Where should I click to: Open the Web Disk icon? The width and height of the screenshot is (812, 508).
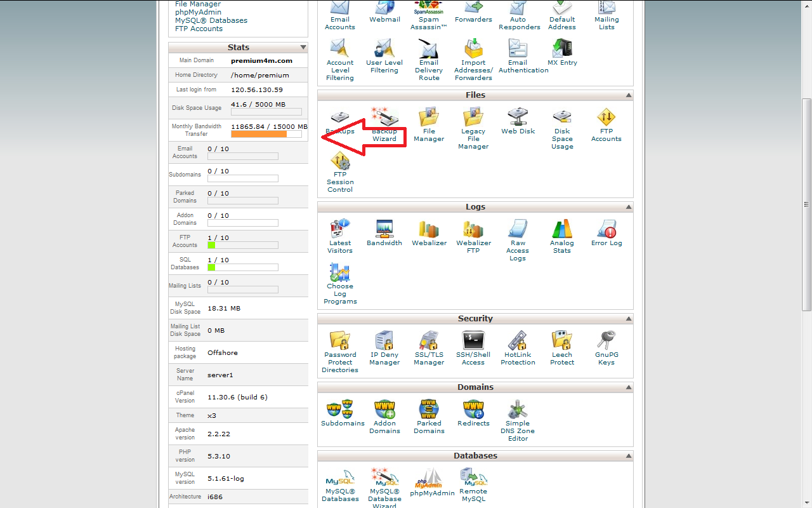pos(518,117)
